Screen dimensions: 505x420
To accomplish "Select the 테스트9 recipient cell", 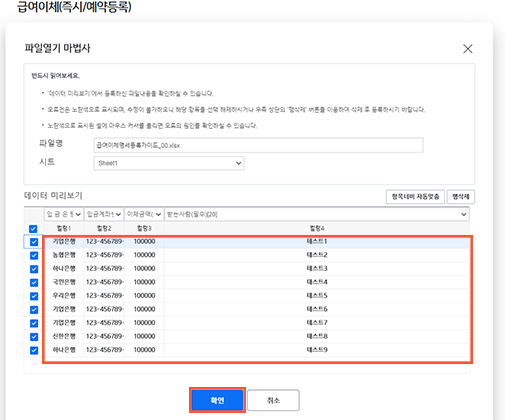I will [317, 350].
